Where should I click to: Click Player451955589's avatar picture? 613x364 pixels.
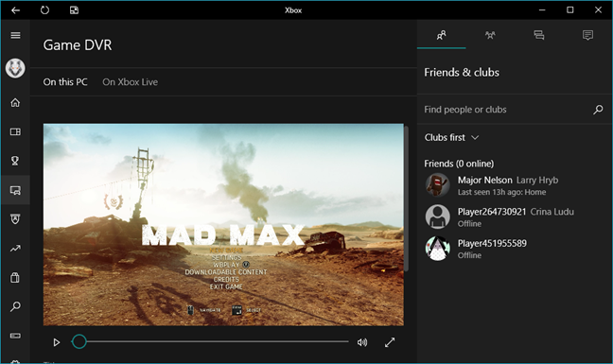point(437,248)
